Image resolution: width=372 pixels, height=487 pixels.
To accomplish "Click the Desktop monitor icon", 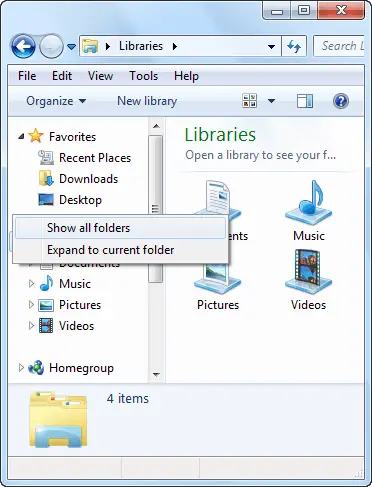I will pyautogui.click(x=46, y=199).
